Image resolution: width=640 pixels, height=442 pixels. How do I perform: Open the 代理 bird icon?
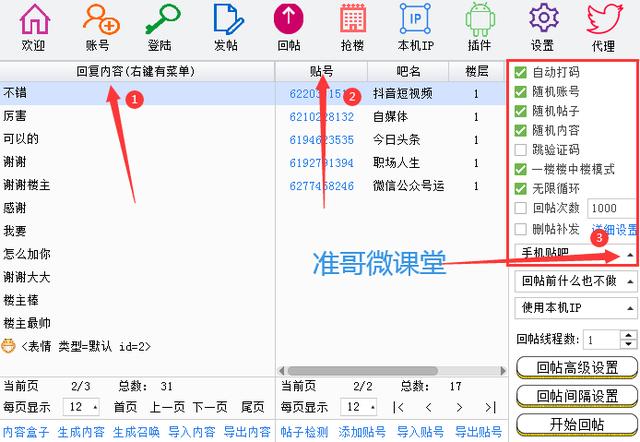click(x=604, y=19)
